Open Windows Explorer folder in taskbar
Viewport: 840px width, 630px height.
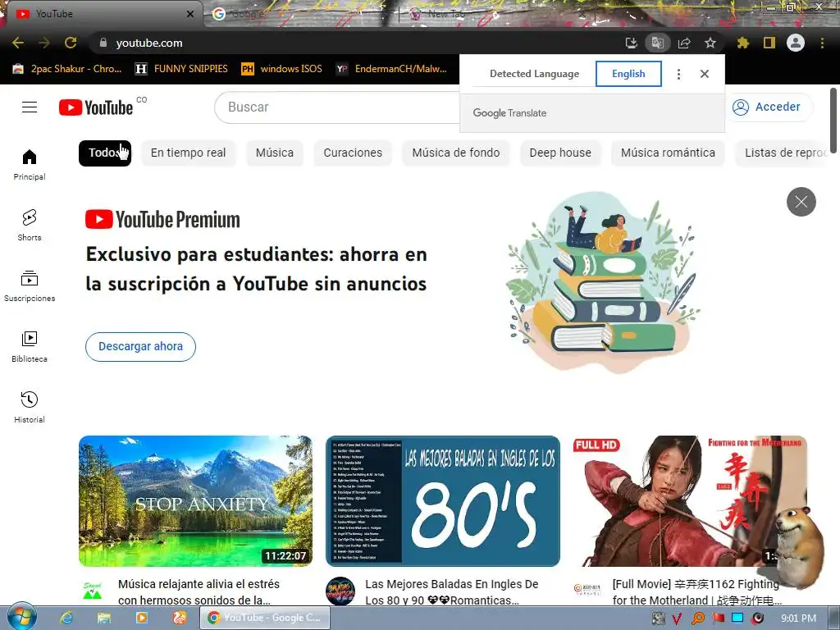coord(104,618)
